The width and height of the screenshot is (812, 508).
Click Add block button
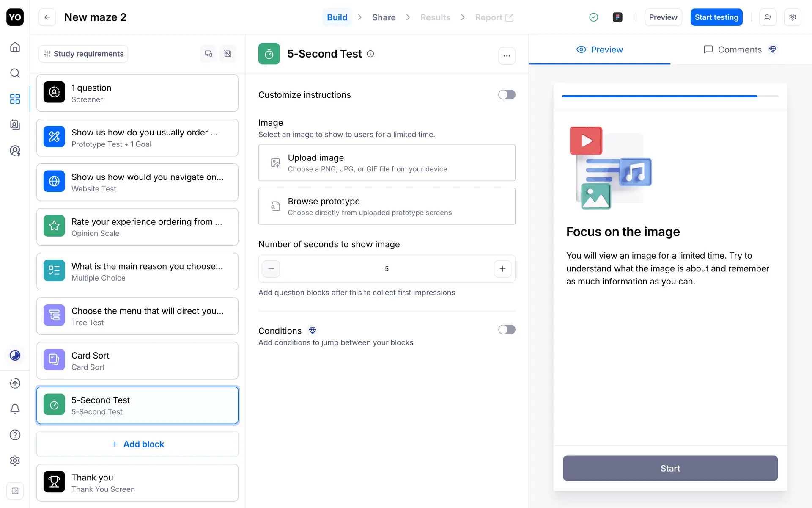pyautogui.click(x=137, y=444)
